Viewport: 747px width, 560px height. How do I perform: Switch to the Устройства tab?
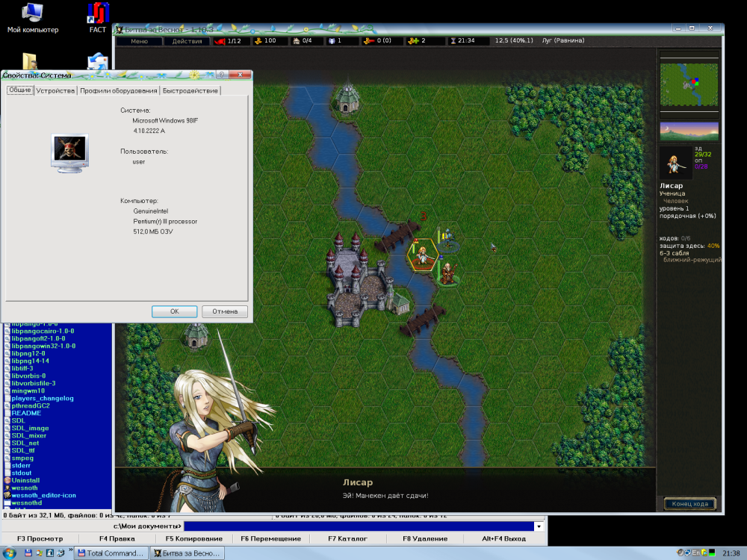[x=55, y=90]
